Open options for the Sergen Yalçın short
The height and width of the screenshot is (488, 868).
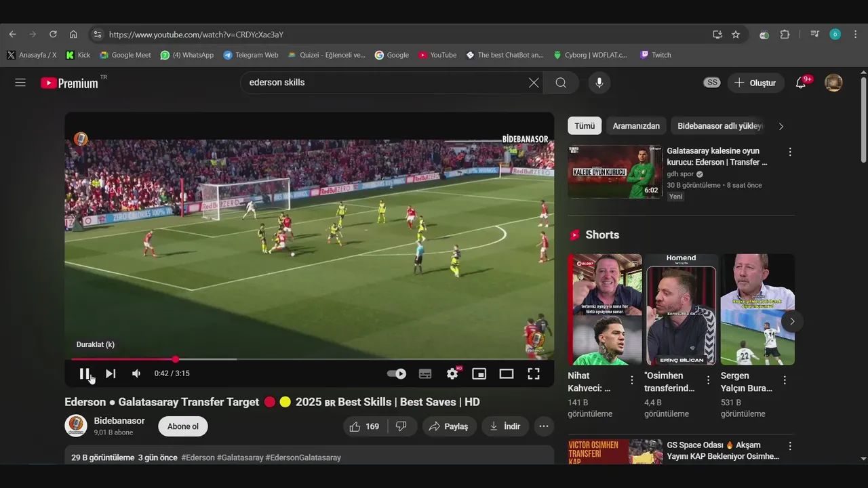click(785, 380)
